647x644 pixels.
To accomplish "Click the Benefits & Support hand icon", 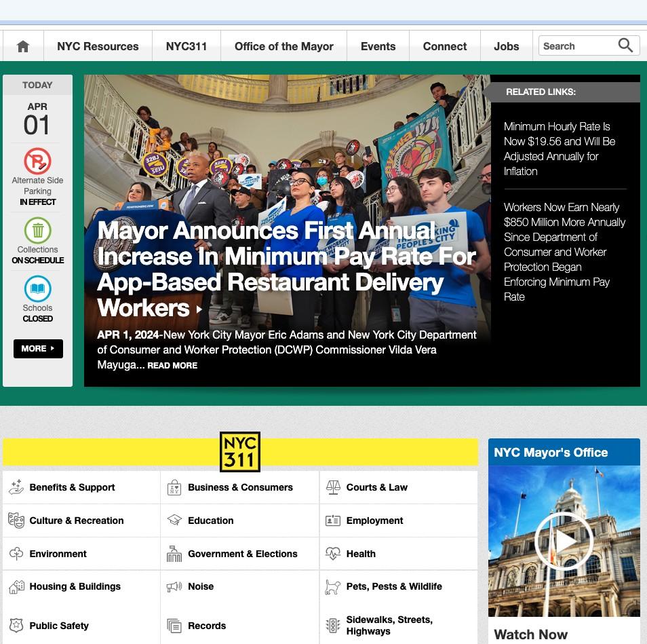I will [x=16, y=487].
